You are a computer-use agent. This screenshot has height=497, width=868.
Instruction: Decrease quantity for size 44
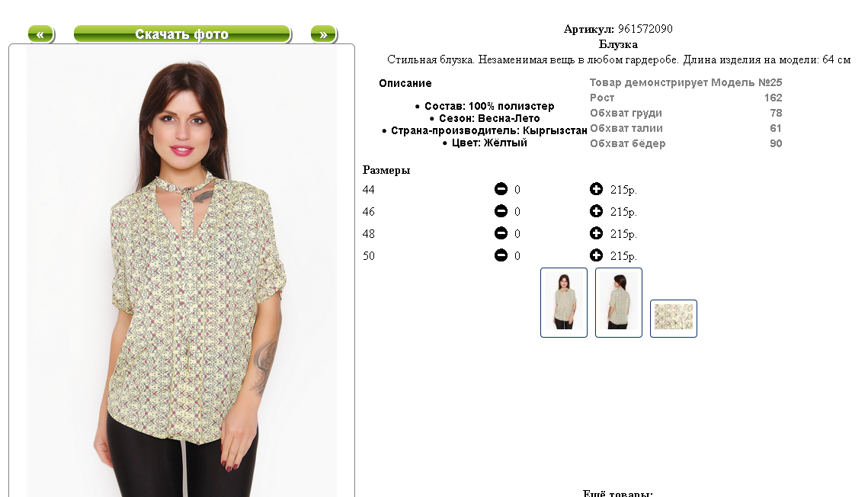click(x=501, y=189)
